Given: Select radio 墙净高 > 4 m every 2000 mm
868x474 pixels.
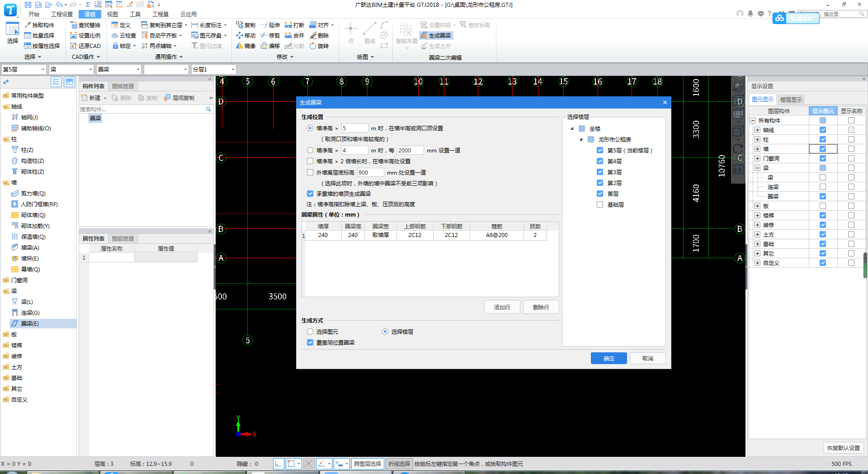Looking at the screenshot, I should pos(310,150).
